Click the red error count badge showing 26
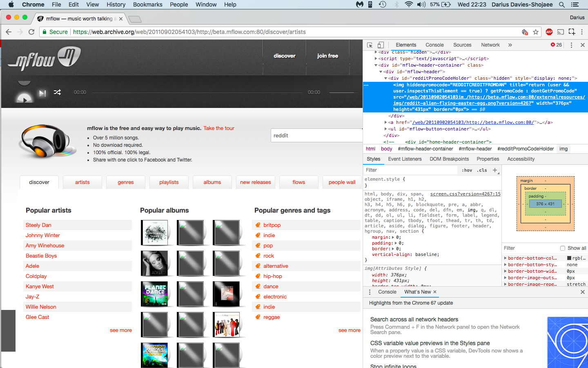Screen dimensions: 588x368 coord(556,45)
